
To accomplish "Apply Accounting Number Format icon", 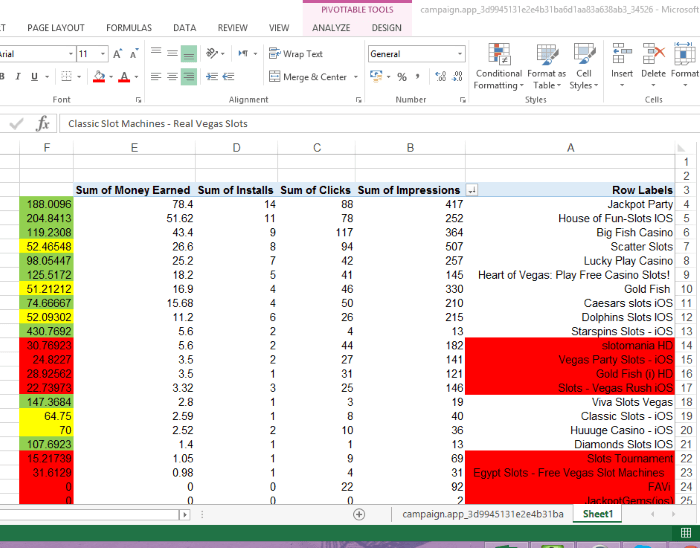I will coord(376,76).
